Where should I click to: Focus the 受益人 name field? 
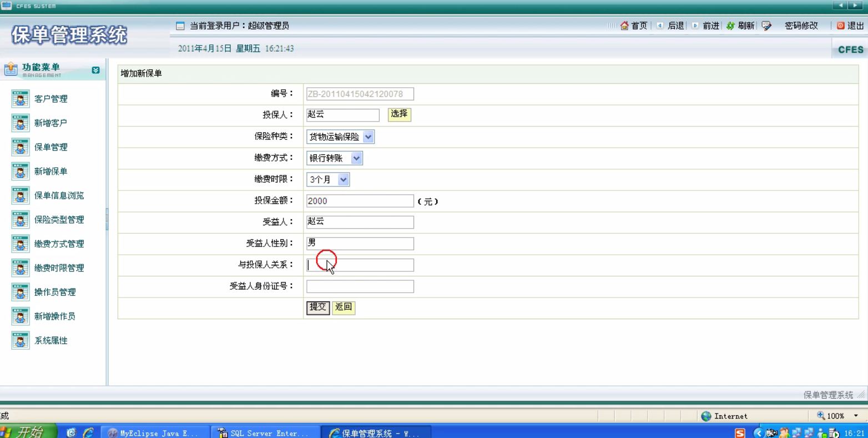[360, 222]
